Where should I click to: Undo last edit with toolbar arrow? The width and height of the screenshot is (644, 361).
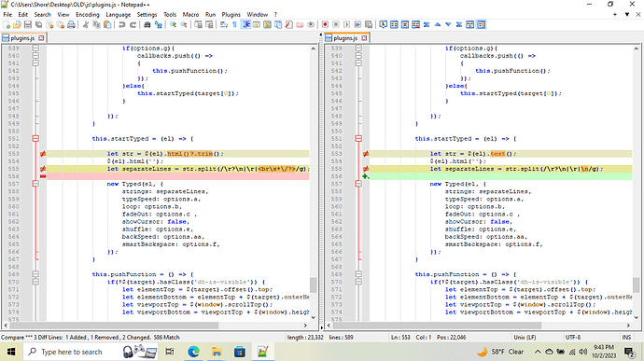click(x=121, y=24)
